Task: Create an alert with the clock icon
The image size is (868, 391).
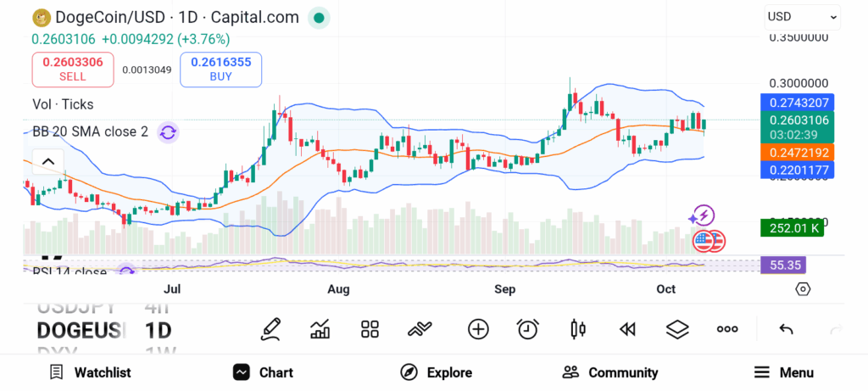Action: 528,329
